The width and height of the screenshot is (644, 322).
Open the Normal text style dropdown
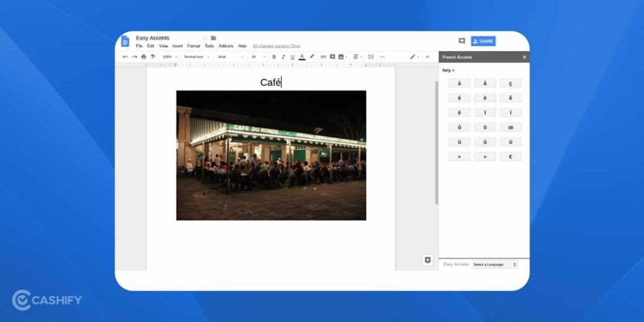[x=197, y=57]
